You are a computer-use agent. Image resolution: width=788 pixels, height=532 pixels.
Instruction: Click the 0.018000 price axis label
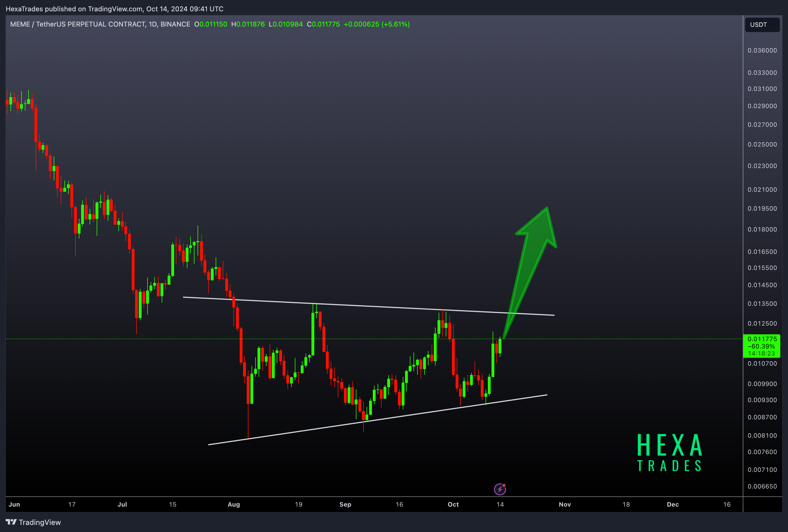762,230
